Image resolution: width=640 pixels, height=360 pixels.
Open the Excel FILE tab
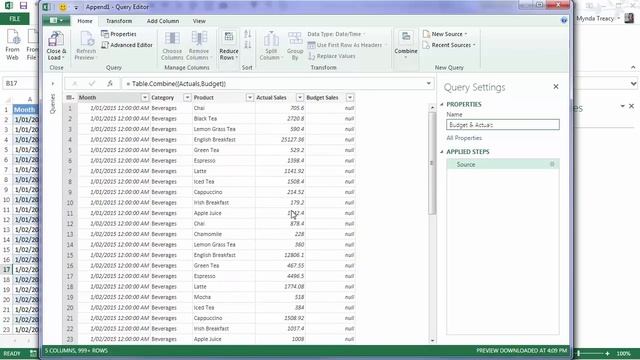(x=15, y=19)
